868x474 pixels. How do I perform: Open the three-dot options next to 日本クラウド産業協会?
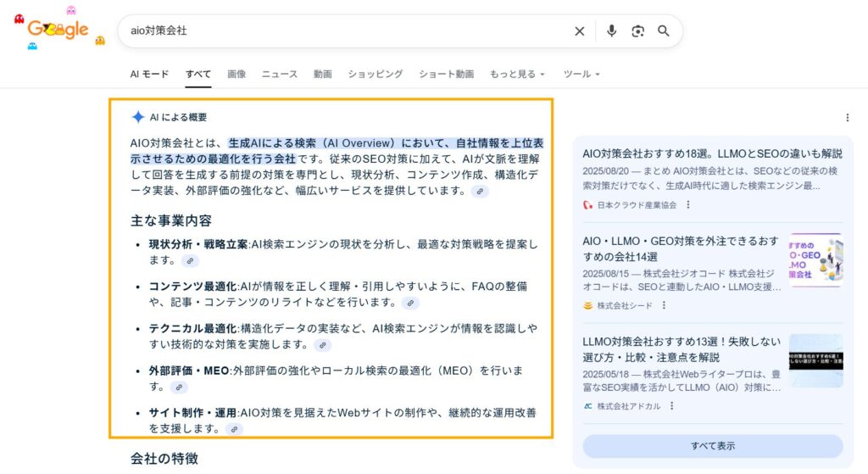[688, 204]
